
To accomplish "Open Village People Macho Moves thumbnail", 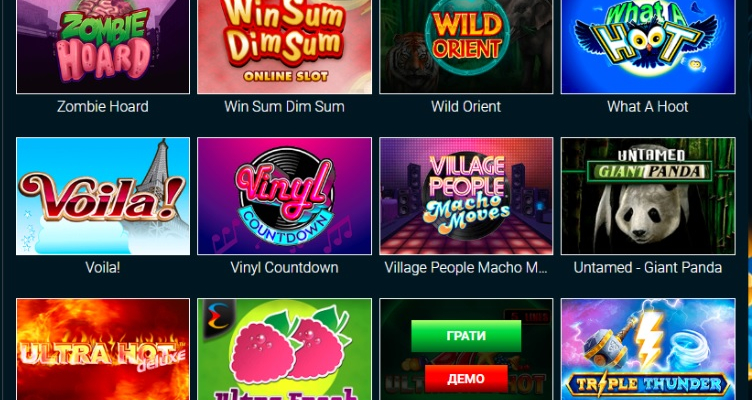I will pos(466,196).
